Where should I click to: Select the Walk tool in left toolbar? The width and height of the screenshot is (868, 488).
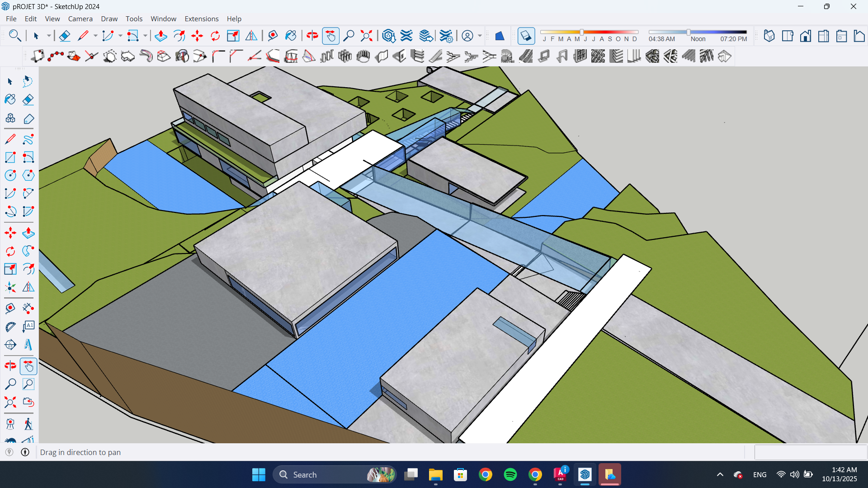click(28, 424)
